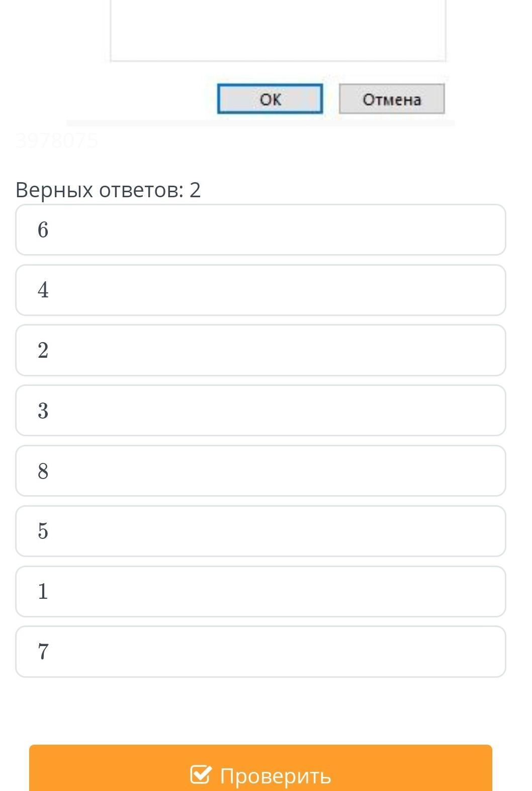
Task: Select answer option 4
Action: coord(260,290)
